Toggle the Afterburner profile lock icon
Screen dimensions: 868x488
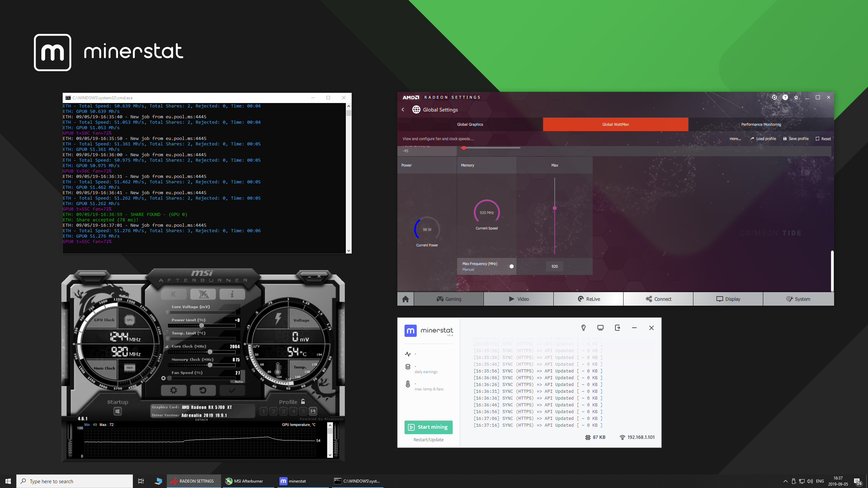click(303, 402)
